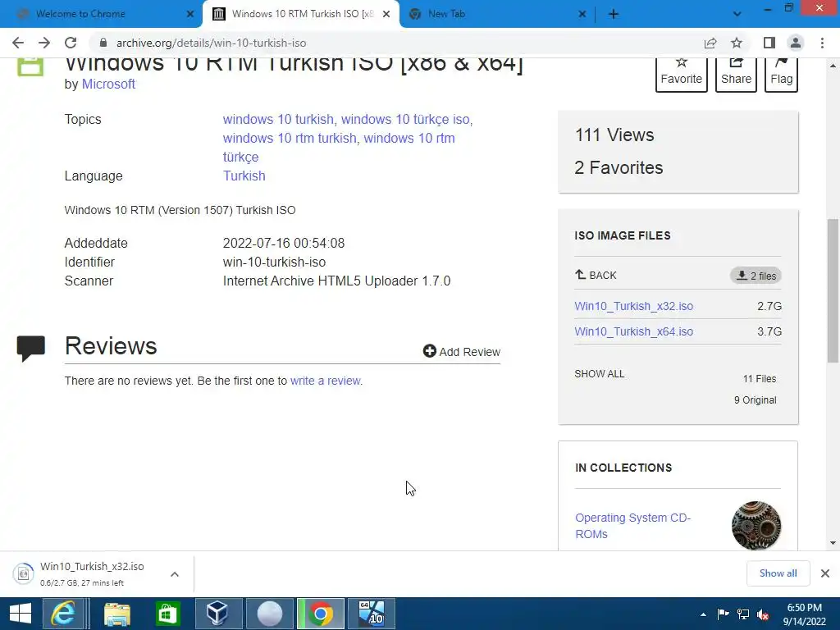Viewport: 840px width, 630px height.
Task: Open the Microsoft creator link
Action: tap(108, 84)
